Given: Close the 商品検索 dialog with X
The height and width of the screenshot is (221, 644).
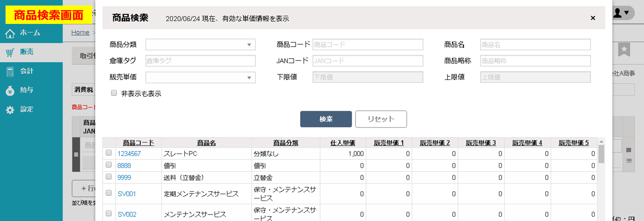Looking at the screenshot, I should click(593, 18).
